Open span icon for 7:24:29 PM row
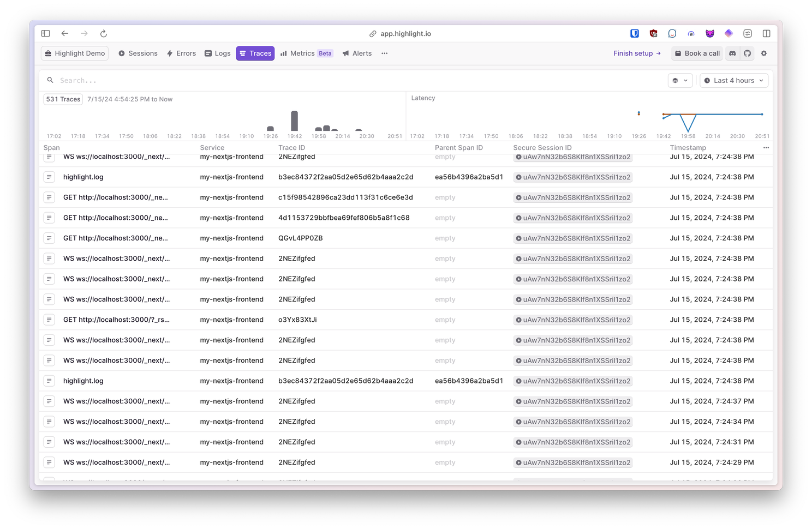Viewport: 812px width, 529px height. click(49, 462)
